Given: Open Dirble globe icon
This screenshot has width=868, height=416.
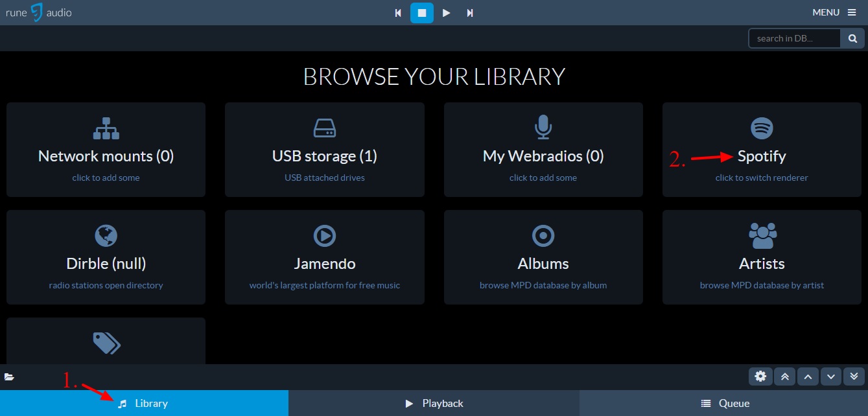Looking at the screenshot, I should tap(106, 236).
